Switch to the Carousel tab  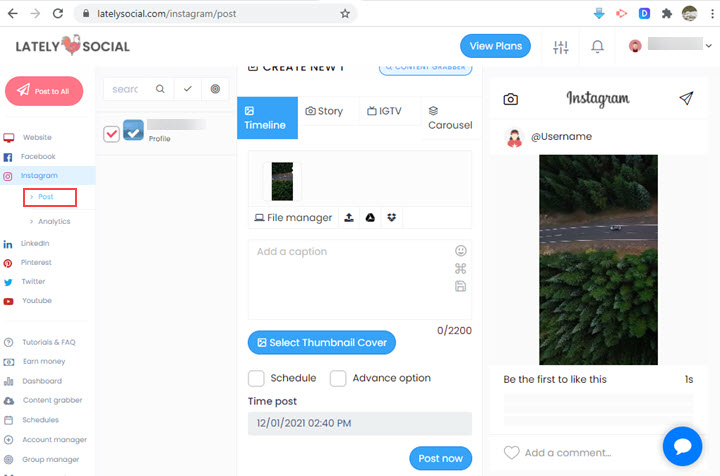point(450,118)
